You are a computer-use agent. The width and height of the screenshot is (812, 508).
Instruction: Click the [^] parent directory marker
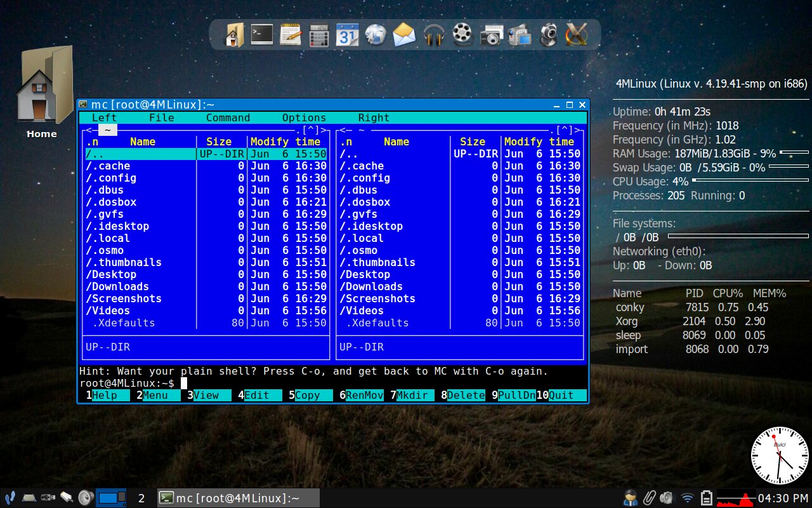(x=310, y=130)
